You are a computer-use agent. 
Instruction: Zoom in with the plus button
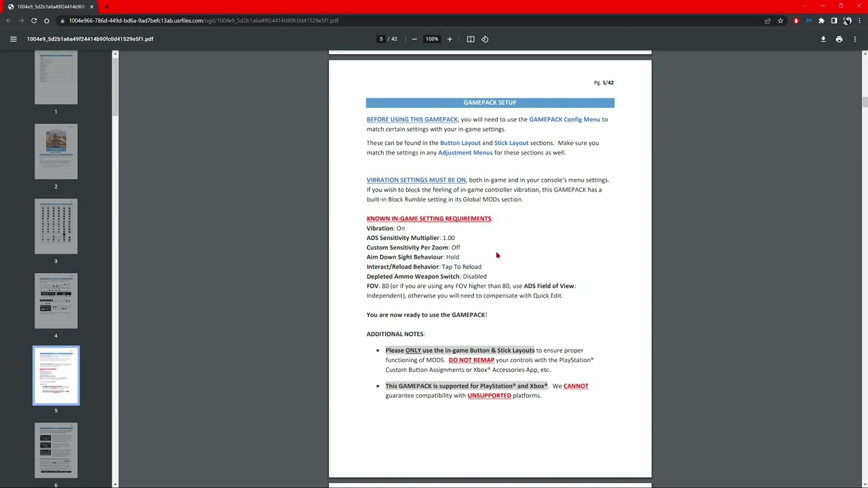point(449,39)
